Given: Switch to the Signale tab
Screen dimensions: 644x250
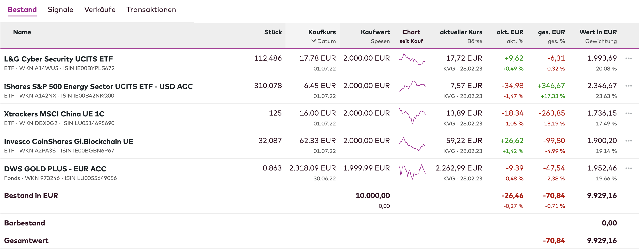Looking at the screenshot, I should coord(60,9).
